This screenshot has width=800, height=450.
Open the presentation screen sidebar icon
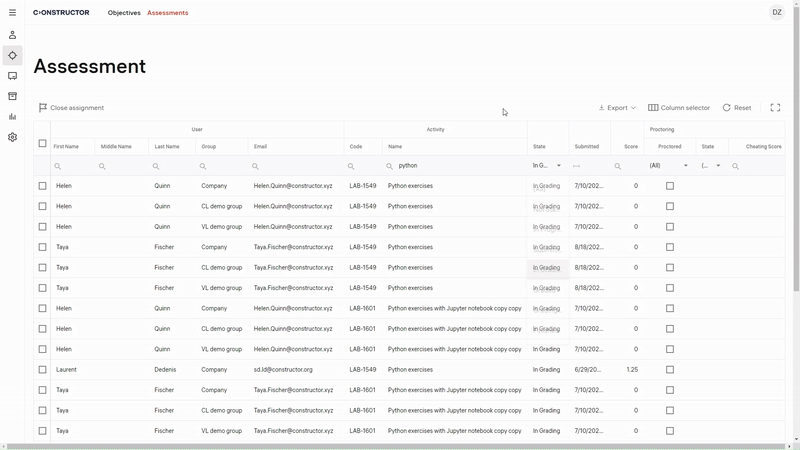pyautogui.click(x=12, y=76)
